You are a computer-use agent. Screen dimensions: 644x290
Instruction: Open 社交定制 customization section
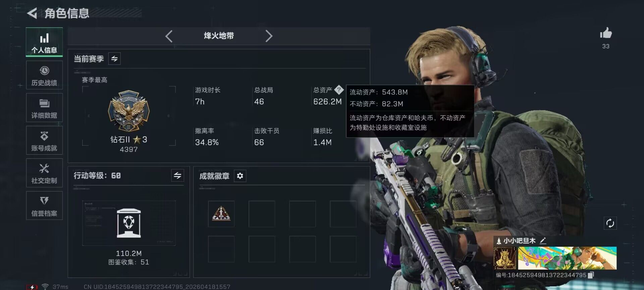click(44, 173)
